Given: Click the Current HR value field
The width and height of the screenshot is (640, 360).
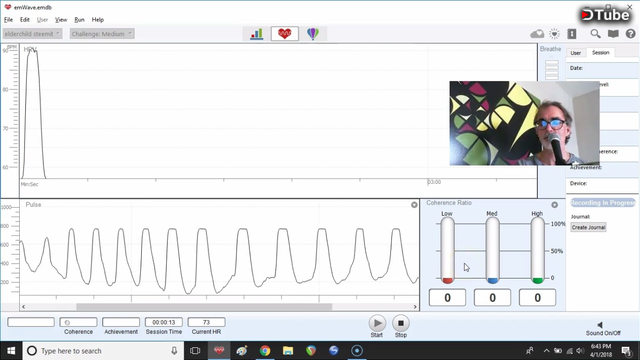Looking at the screenshot, I should coord(206,322).
